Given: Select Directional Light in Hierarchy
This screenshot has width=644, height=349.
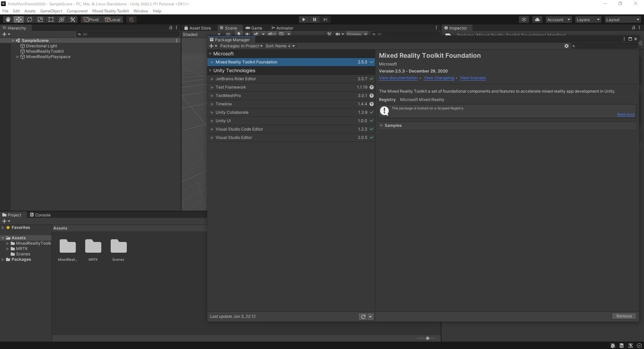Looking at the screenshot, I should click(x=41, y=46).
